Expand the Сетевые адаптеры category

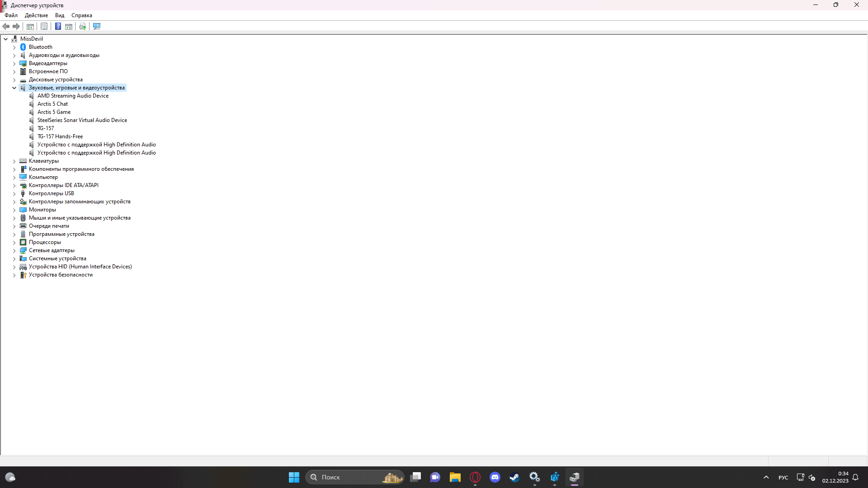click(14, 250)
